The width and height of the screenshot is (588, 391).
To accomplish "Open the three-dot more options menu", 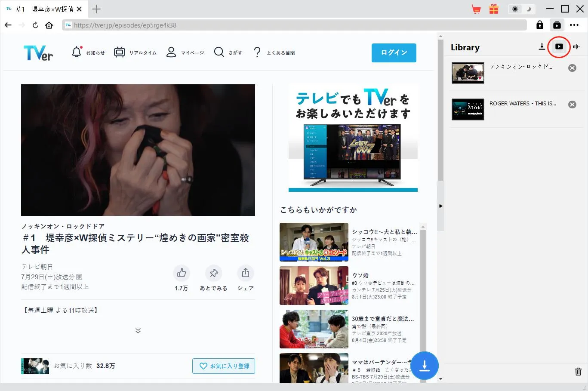I will (574, 25).
